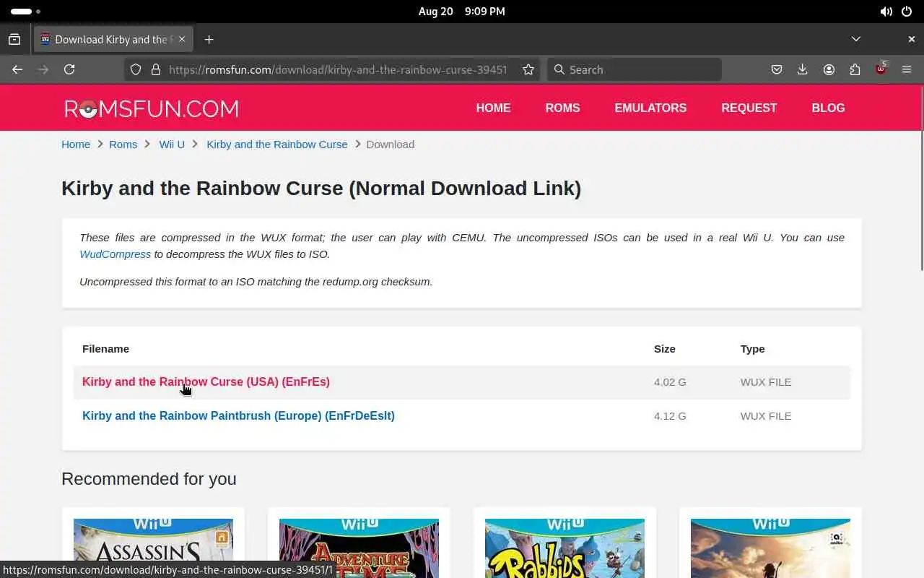Screen dimensions: 924x578
Task: Open the Rabbids game cover thumbnail
Action: coord(565,548)
